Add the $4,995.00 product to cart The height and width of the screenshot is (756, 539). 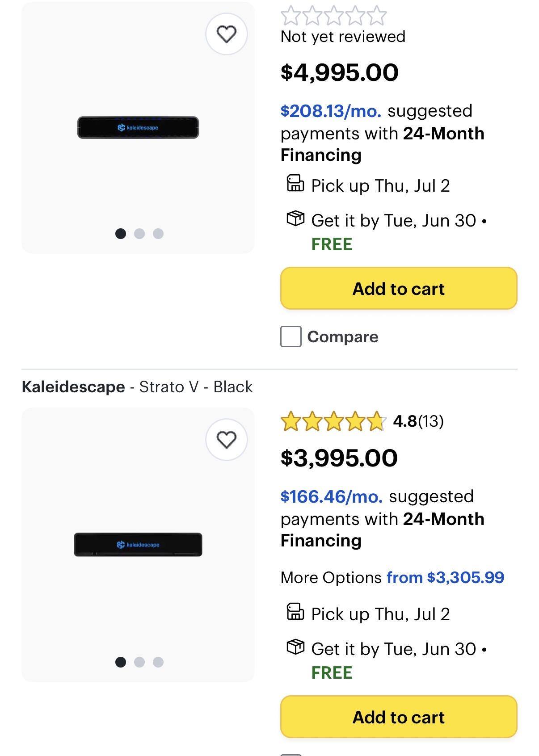coord(399,289)
